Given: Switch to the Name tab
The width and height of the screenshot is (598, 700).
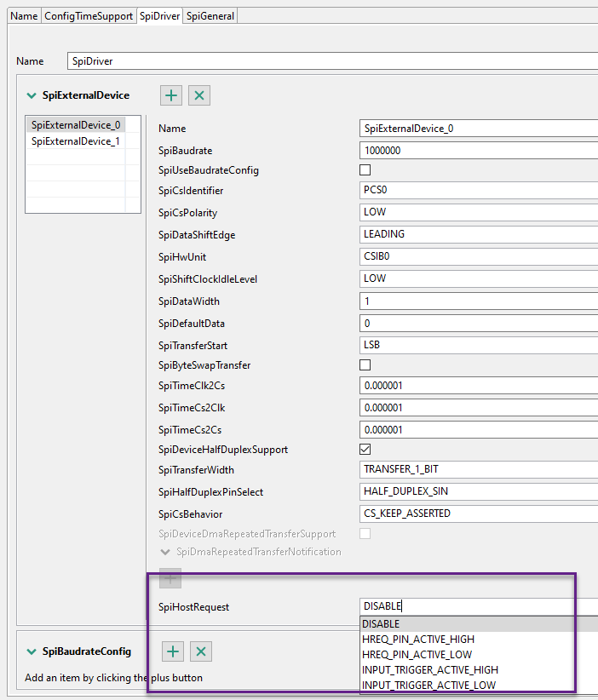Looking at the screenshot, I should tap(24, 15).
